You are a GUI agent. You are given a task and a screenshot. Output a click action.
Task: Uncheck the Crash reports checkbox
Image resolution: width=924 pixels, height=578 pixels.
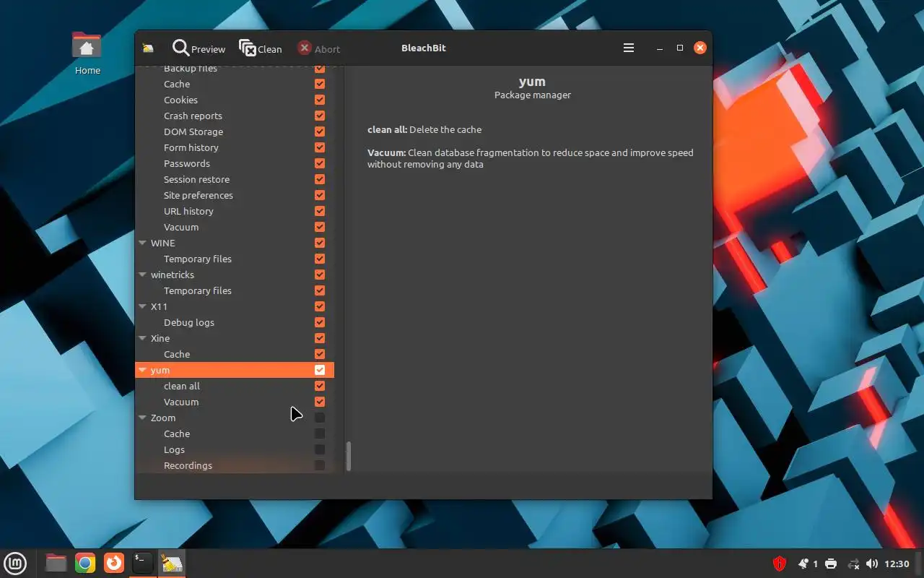coord(320,116)
